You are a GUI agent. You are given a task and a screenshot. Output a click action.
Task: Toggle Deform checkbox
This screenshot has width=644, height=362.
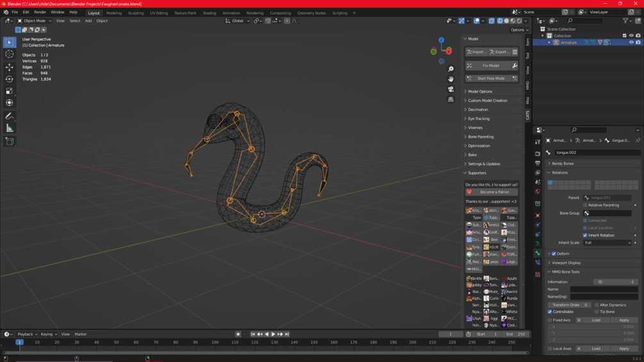click(x=554, y=254)
